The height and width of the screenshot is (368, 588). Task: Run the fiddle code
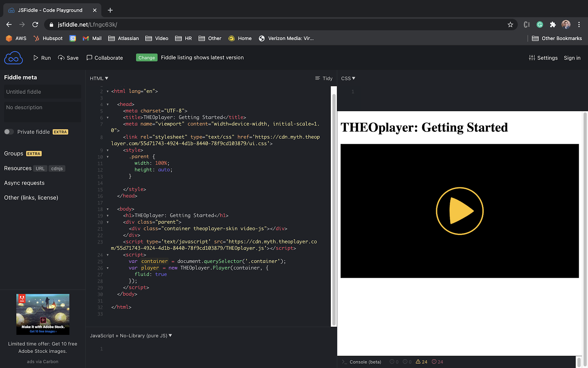coord(42,58)
